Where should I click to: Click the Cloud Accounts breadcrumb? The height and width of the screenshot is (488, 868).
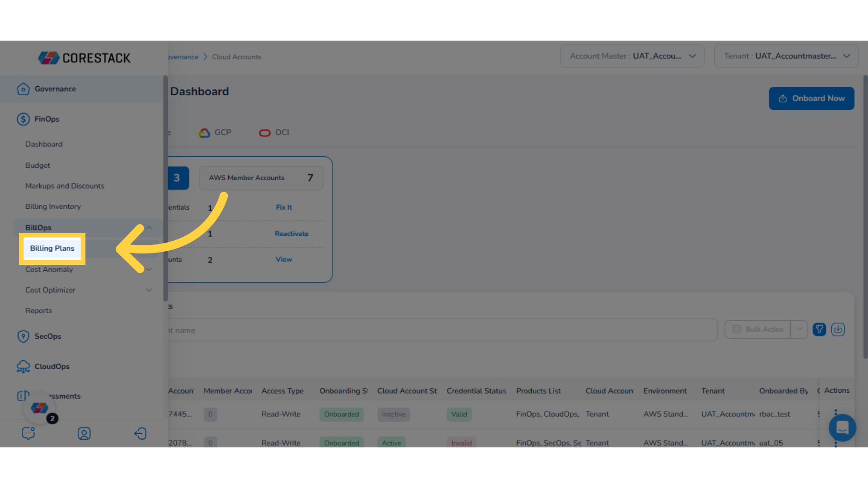coord(236,57)
